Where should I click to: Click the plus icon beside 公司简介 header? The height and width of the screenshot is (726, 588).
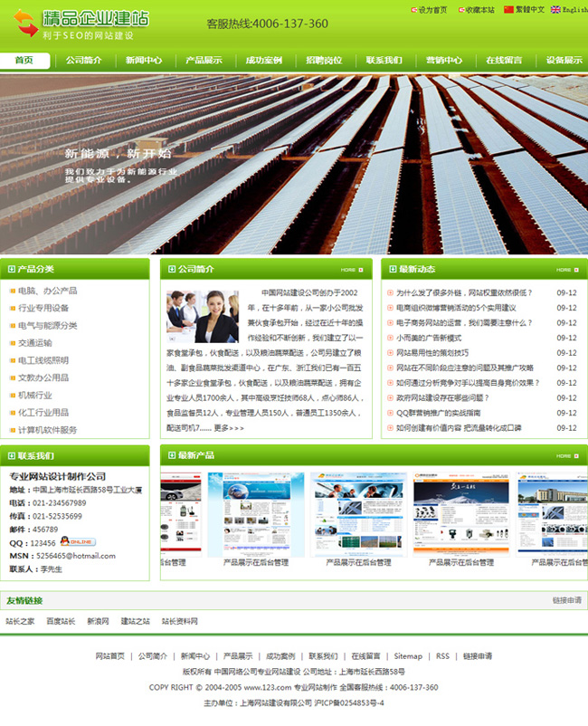(172, 269)
